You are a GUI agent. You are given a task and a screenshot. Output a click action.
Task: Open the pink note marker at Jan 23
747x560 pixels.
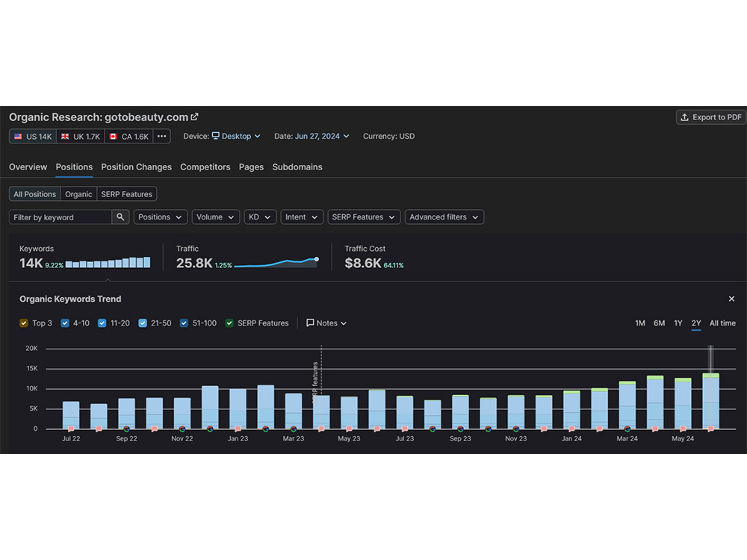pos(238,429)
